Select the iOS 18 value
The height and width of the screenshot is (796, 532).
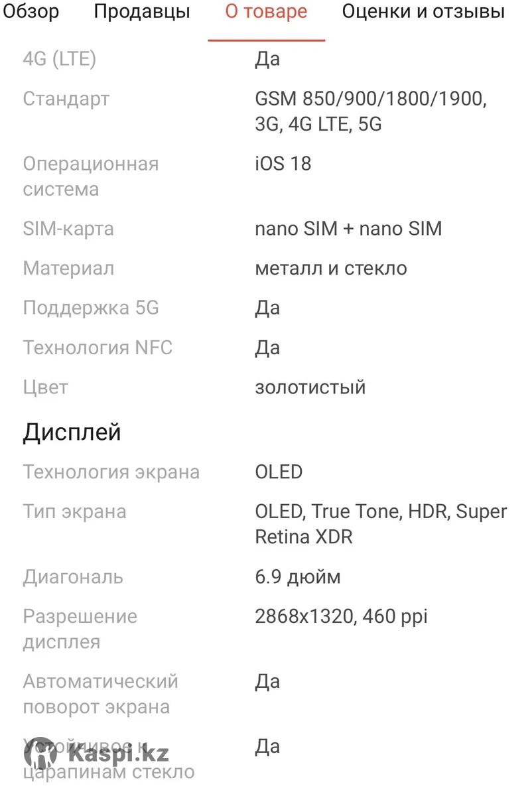pos(283,164)
